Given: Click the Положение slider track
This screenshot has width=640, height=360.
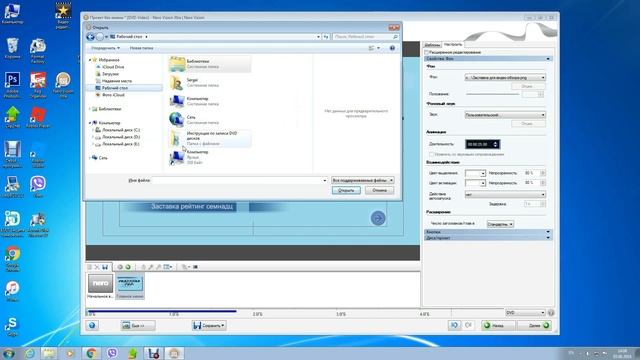Looking at the screenshot, I should coord(493,94).
